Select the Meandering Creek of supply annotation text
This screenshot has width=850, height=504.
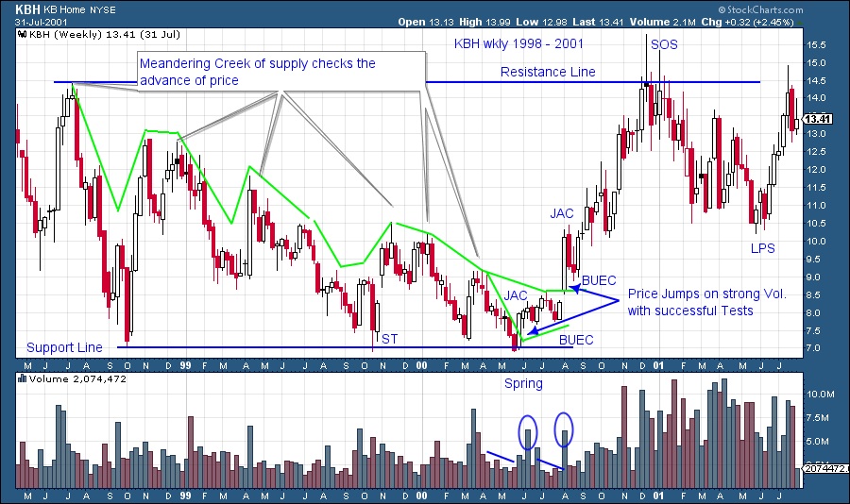(258, 72)
